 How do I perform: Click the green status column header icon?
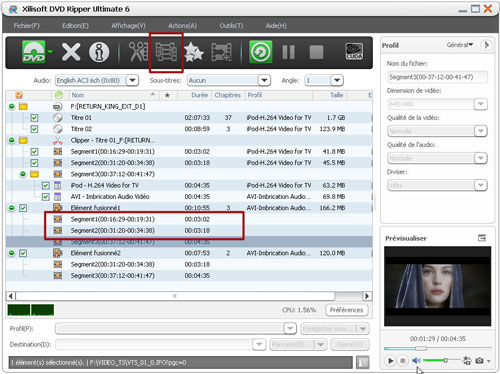[59, 95]
